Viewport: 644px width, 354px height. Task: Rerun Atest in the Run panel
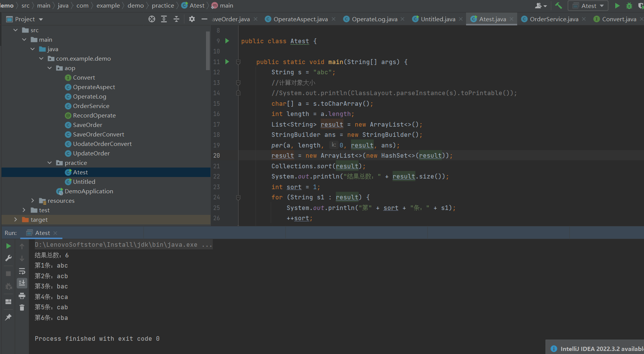[x=8, y=246]
